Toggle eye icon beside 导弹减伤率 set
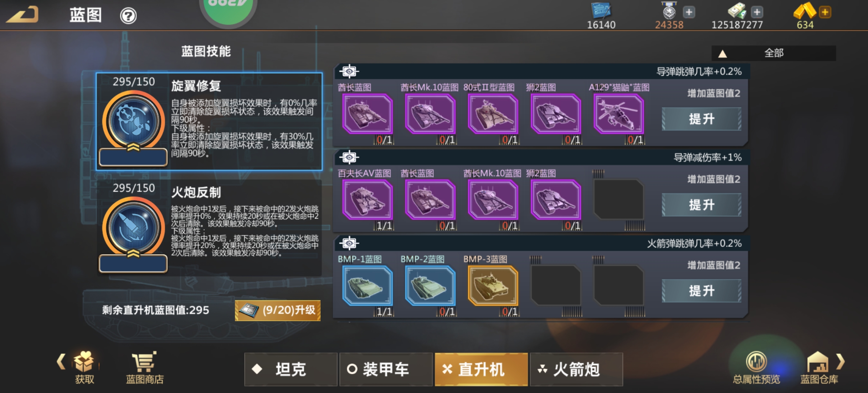Image resolution: width=868 pixels, height=393 pixels. (349, 157)
